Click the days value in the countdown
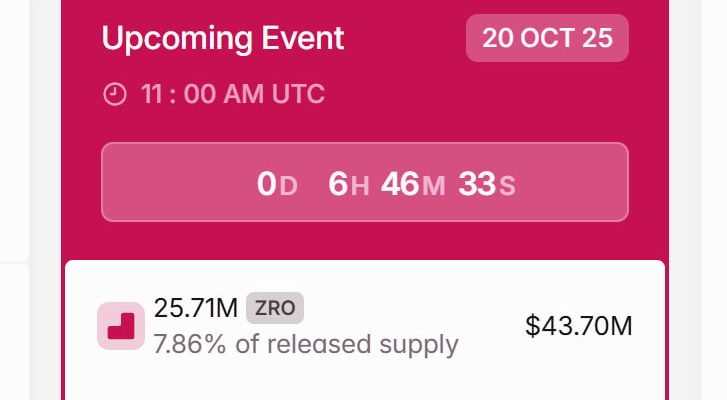 coord(266,184)
